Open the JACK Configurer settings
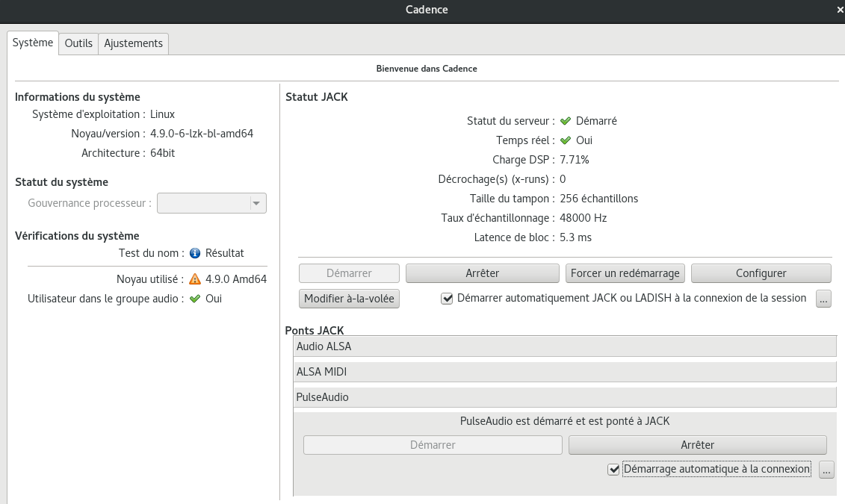 [x=761, y=273]
